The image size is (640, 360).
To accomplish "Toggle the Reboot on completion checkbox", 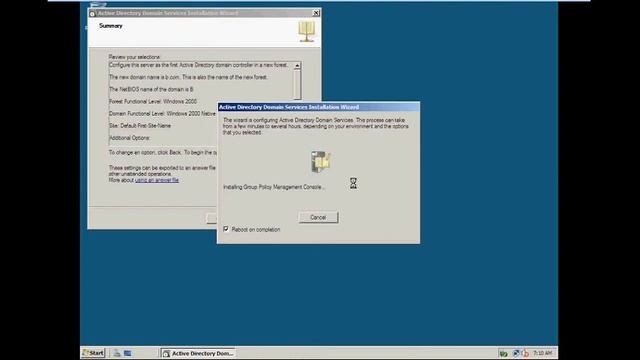I will coord(226,229).
